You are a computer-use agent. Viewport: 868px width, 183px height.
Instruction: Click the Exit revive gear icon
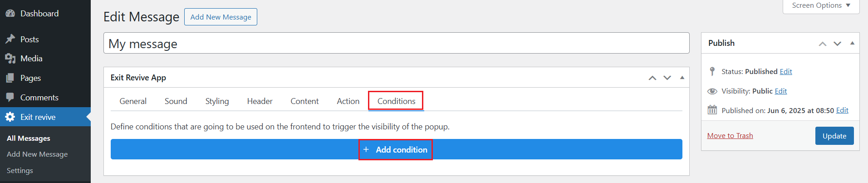[10, 117]
